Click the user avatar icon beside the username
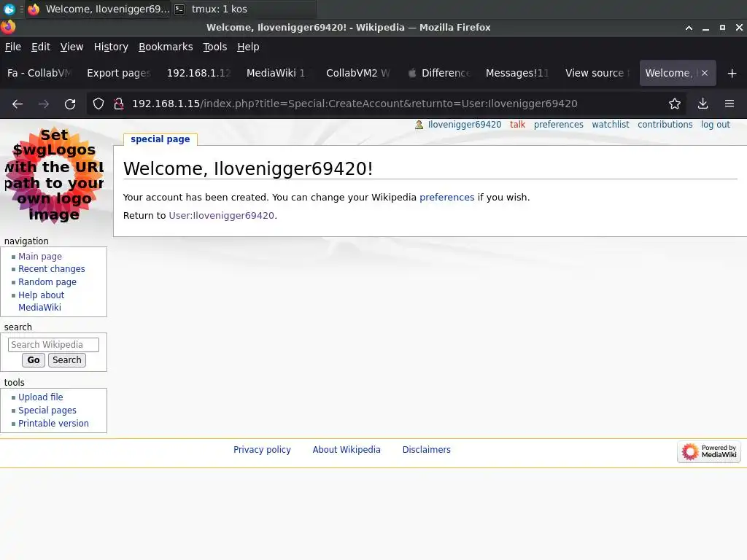 pyautogui.click(x=419, y=125)
